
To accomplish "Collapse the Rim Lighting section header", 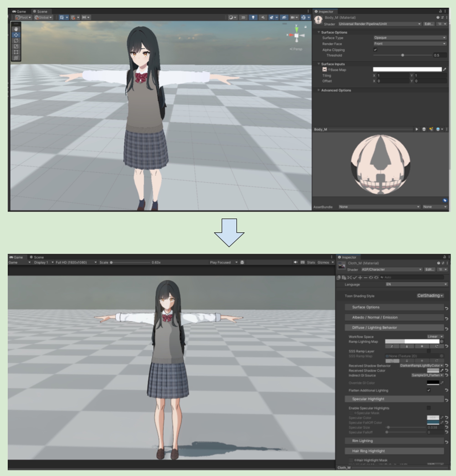I will pyautogui.click(x=394, y=441).
